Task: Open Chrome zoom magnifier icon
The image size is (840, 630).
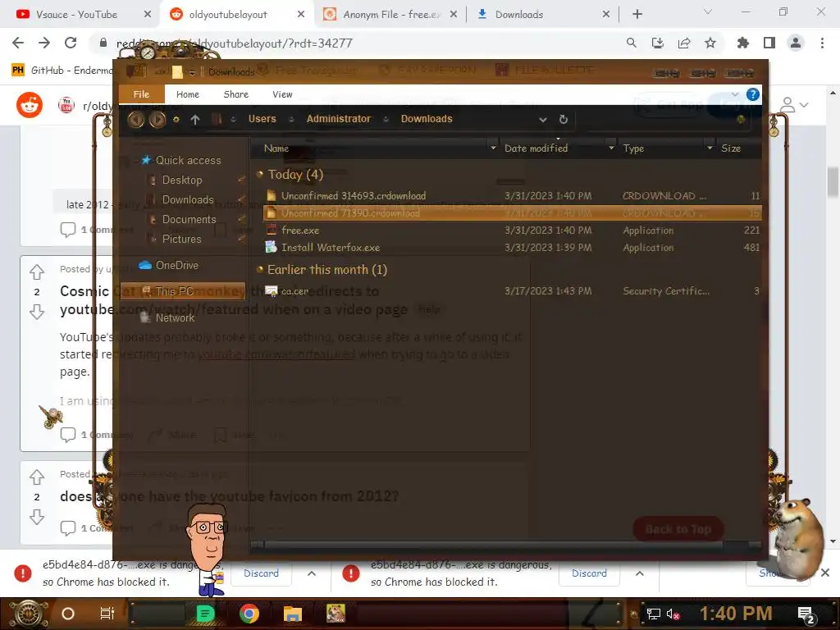Action: (632, 43)
